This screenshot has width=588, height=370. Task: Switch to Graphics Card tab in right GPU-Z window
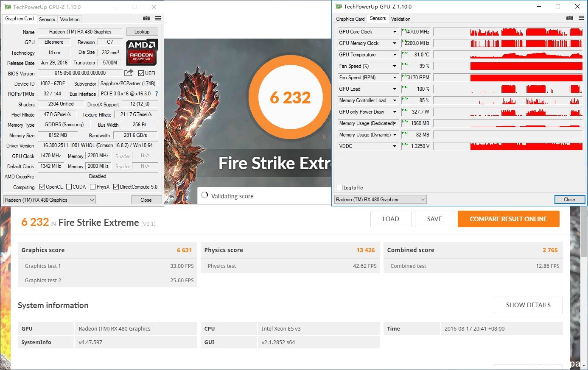[x=350, y=19]
